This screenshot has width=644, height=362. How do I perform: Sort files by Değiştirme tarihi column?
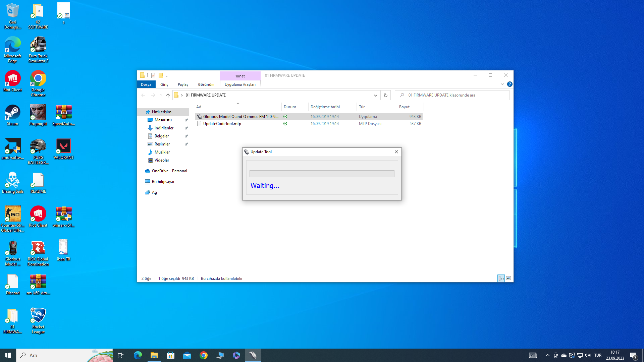point(325,107)
